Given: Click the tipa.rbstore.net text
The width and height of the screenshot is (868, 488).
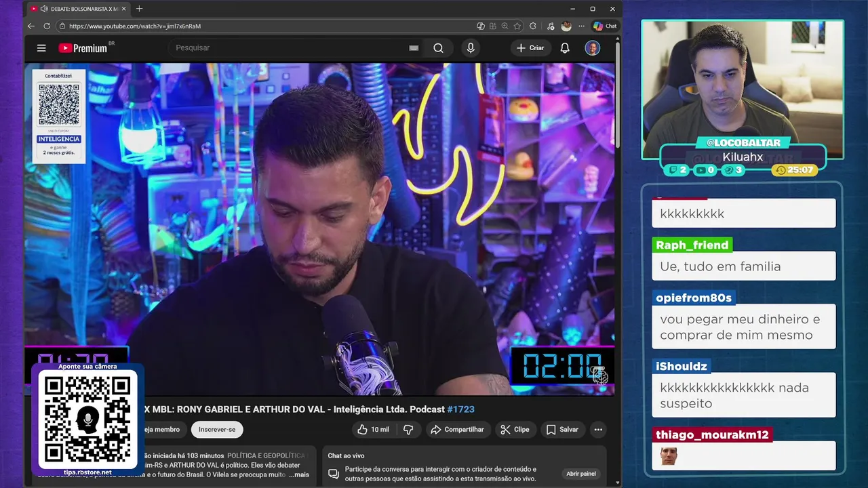Looking at the screenshot, I should [87, 472].
